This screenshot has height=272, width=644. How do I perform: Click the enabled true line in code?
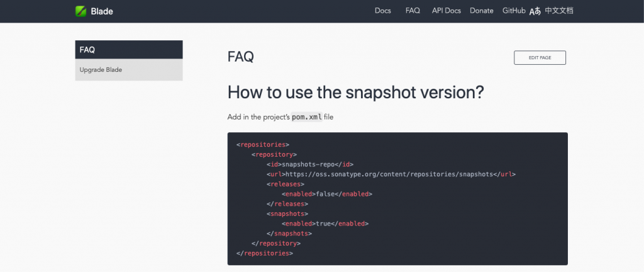tap(325, 224)
